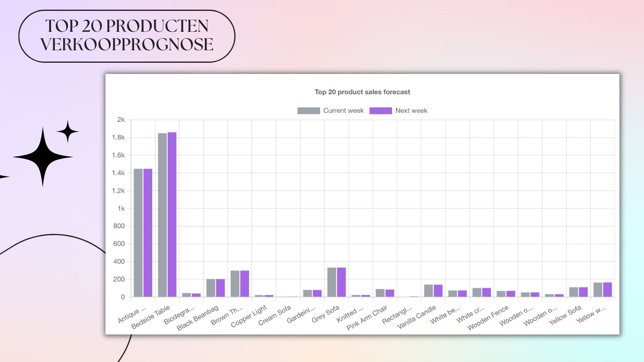This screenshot has width=644, height=362.
Task: Select the Black Beanbag grey bar
Action: 211,288
